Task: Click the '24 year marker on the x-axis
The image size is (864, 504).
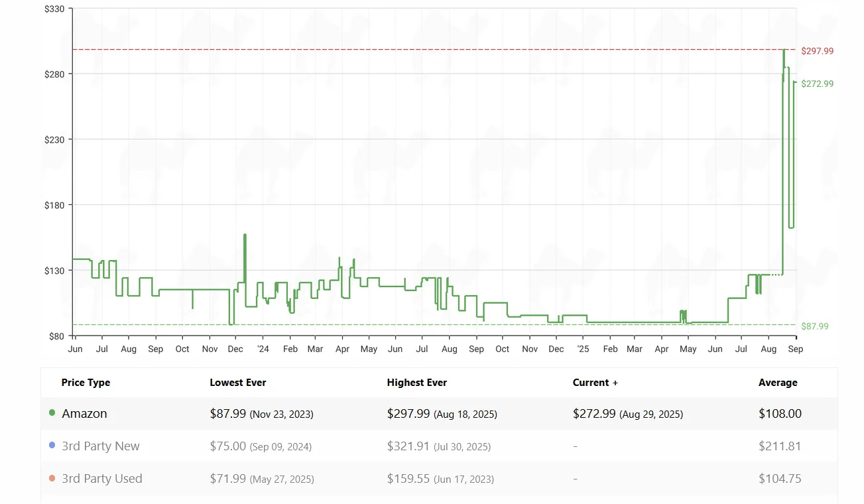Action: click(263, 349)
